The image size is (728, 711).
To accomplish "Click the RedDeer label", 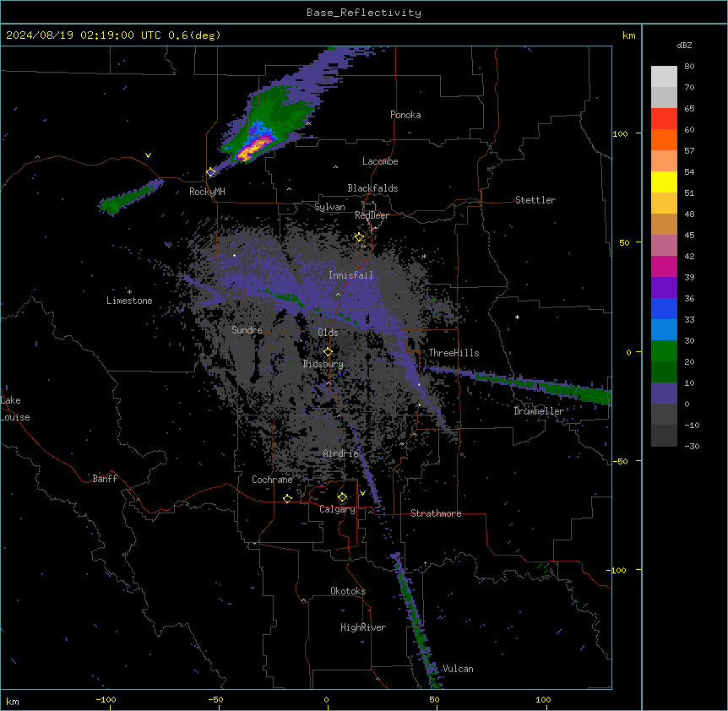I will pos(372,215).
